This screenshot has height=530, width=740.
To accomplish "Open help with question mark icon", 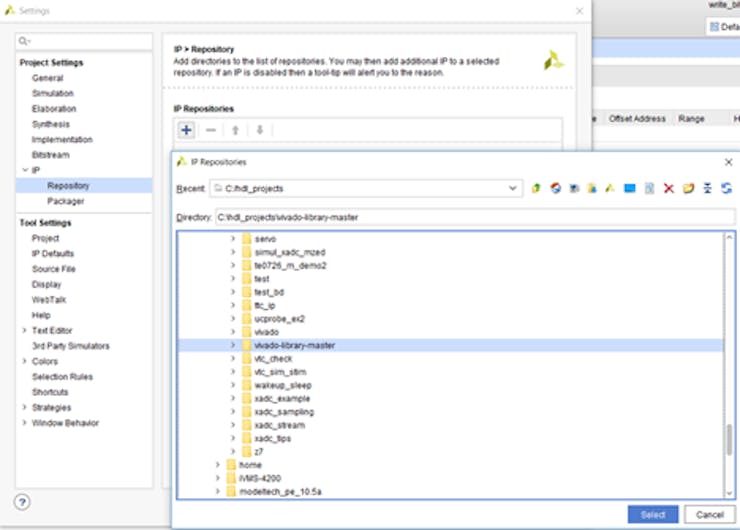I will tap(22, 502).
